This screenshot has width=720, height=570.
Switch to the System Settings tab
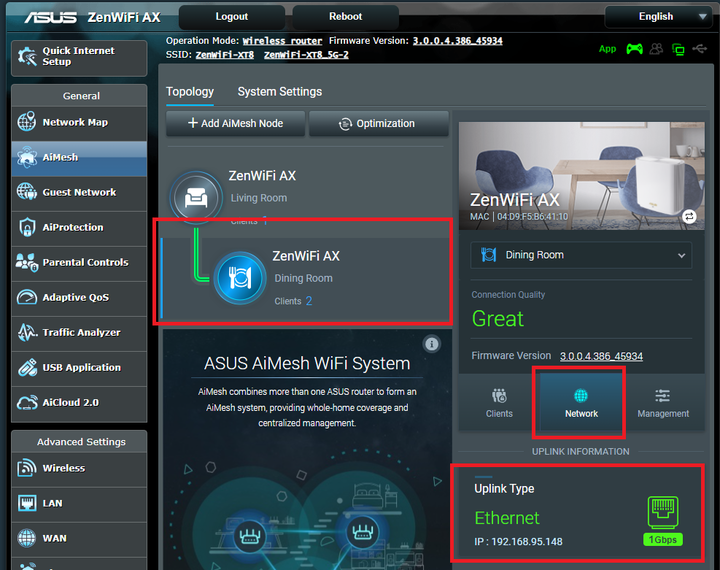click(x=280, y=92)
